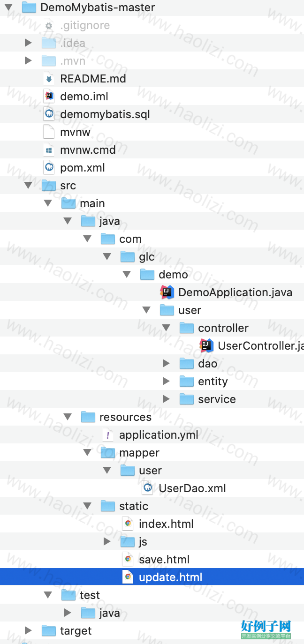Click the service folder icon
304x644 pixels.
pyautogui.click(x=187, y=399)
